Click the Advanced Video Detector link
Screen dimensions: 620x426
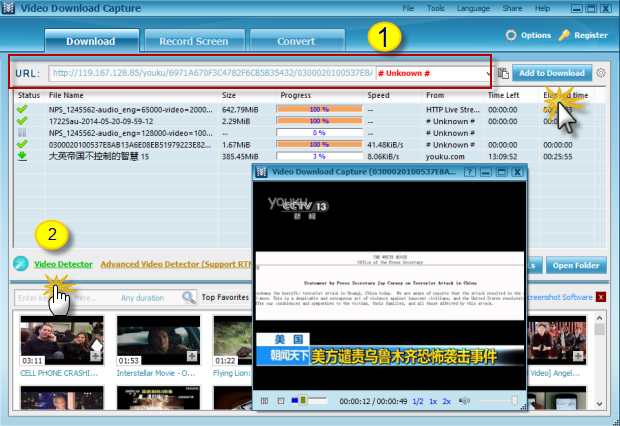tap(176, 264)
